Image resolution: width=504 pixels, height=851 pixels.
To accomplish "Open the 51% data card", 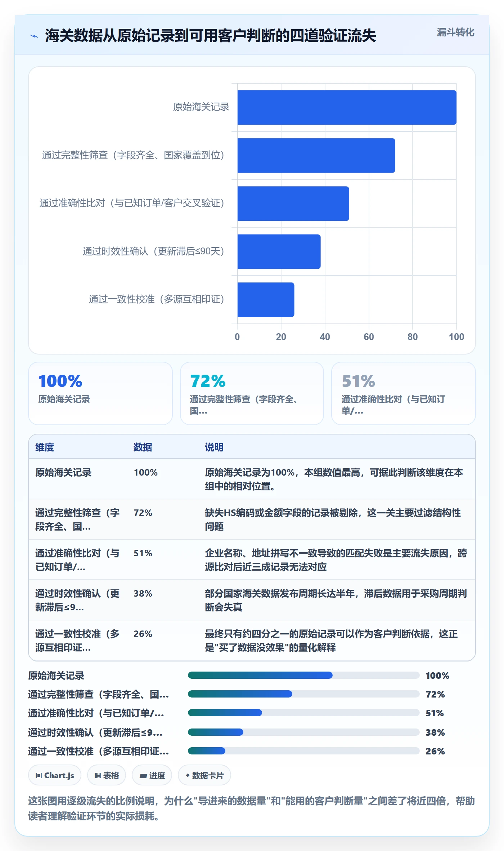I will (404, 393).
